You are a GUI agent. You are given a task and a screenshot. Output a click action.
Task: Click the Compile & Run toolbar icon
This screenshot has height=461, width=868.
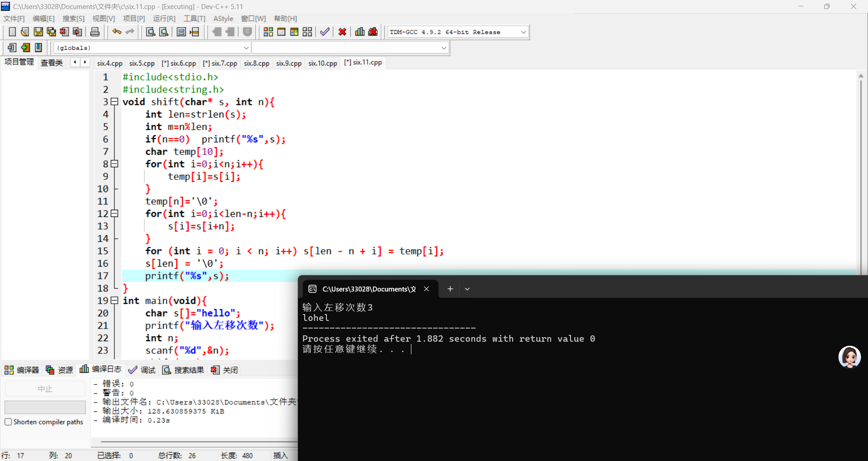pos(294,32)
